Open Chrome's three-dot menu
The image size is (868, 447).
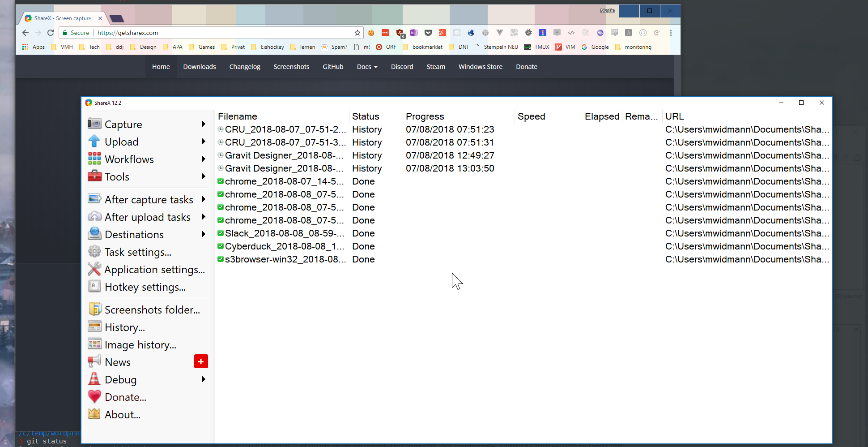coord(671,32)
